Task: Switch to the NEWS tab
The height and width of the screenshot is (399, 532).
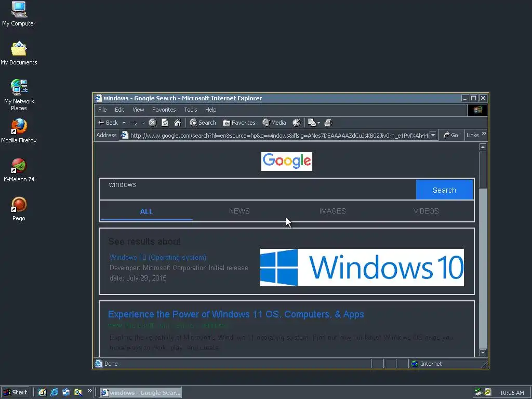Action: [239, 211]
